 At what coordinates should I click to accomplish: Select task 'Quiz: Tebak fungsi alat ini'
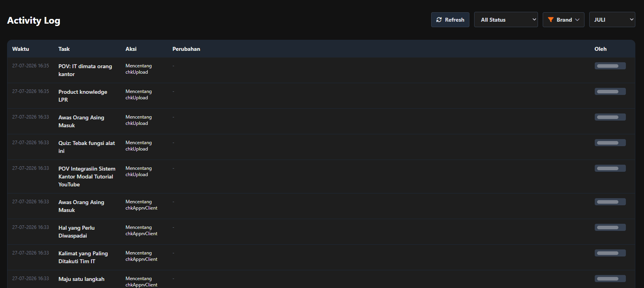pos(87,147)
